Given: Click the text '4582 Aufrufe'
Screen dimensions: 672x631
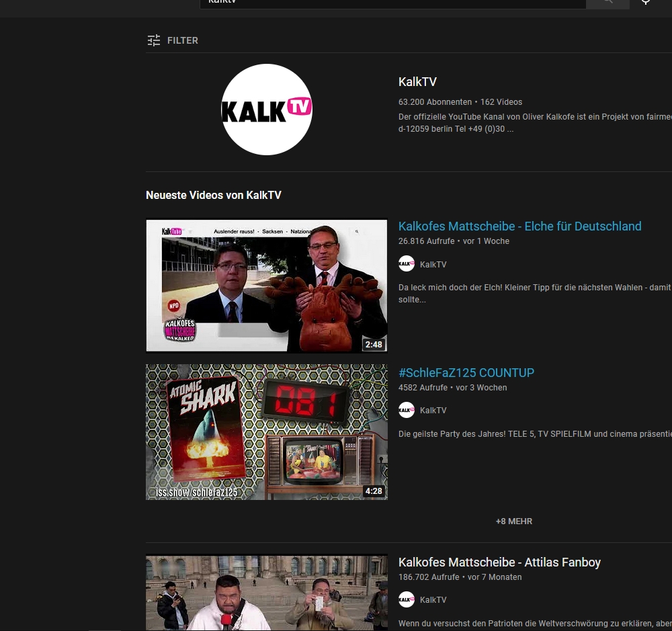Looking at the screenshot, I should 423,388.
